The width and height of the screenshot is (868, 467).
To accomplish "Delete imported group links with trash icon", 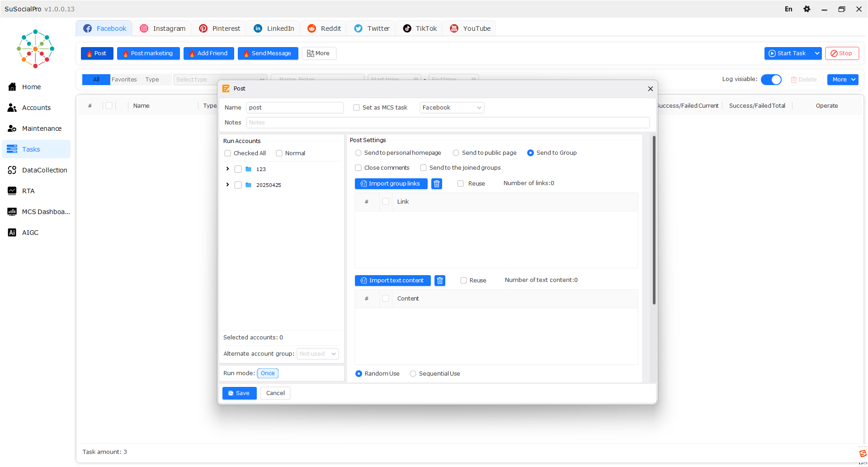I will (x=437, y=184).
